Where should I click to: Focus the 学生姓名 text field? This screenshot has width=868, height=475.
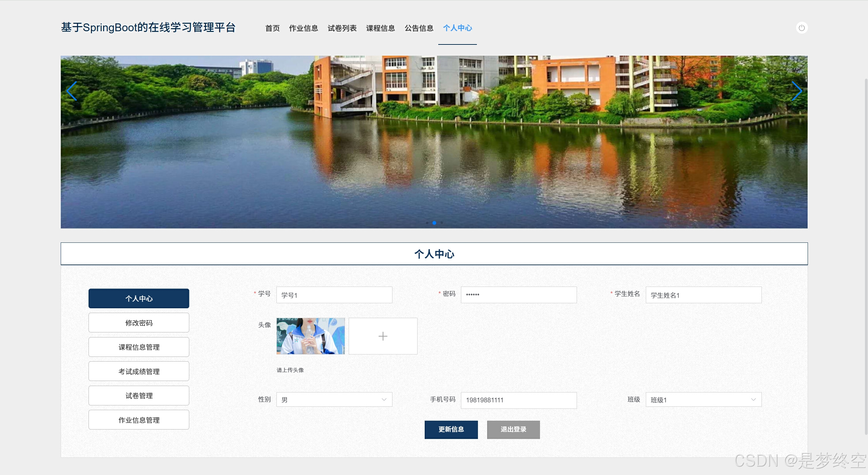click(x=703, y=295)
